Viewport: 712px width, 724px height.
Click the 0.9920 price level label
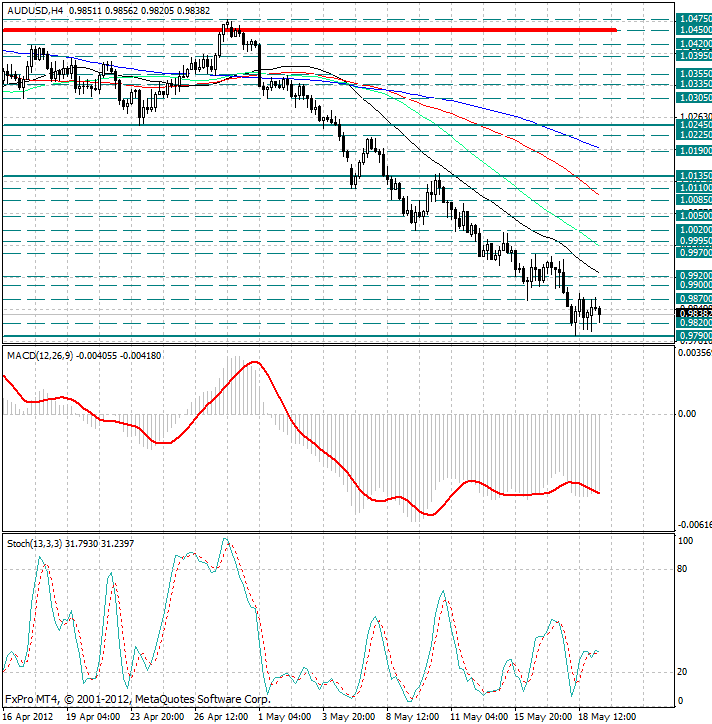pos(694,276)
